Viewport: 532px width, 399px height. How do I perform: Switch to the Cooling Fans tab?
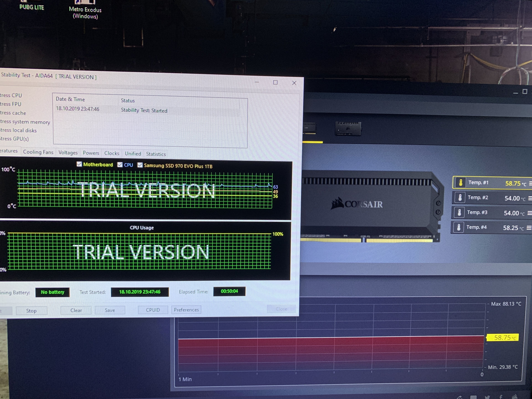pyautogui.click(x=38, y=152)
